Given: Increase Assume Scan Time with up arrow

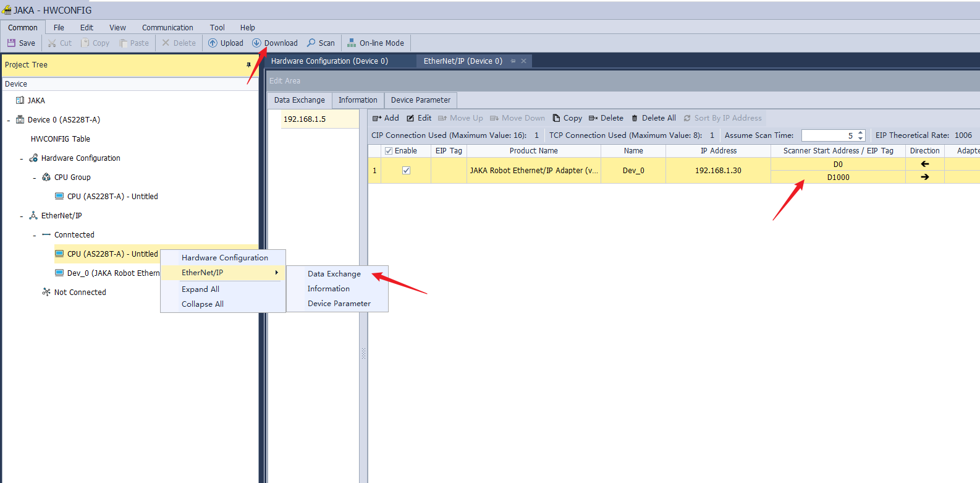Looking at the screenshot, I should (861, 132).
